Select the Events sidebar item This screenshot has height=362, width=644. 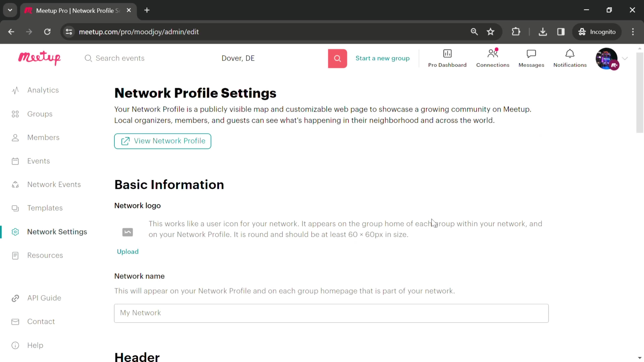(38, 161)
